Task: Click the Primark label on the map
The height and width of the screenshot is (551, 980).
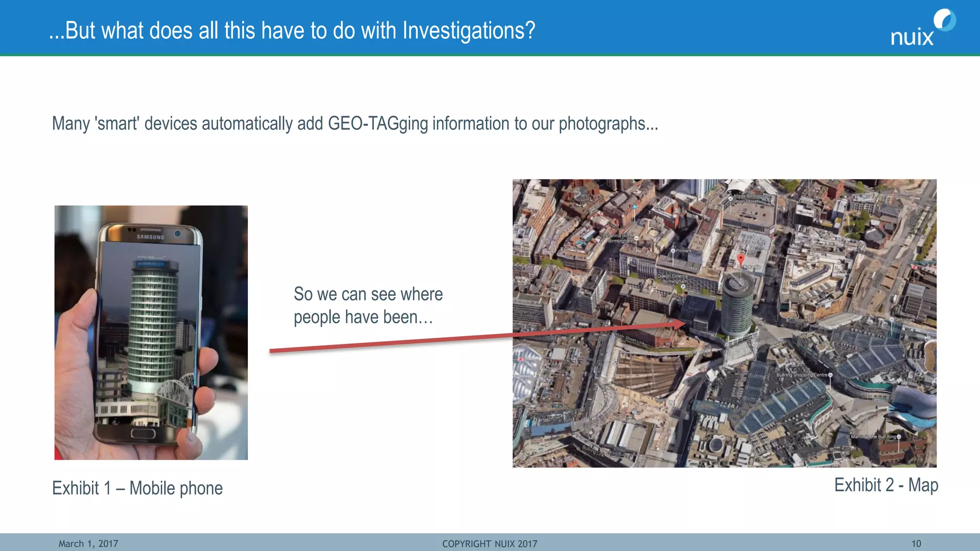Action: click(x=683, y=251)
